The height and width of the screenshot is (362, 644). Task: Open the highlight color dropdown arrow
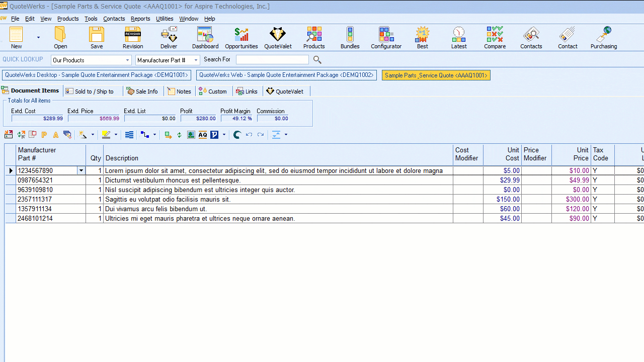click(116, 135)
